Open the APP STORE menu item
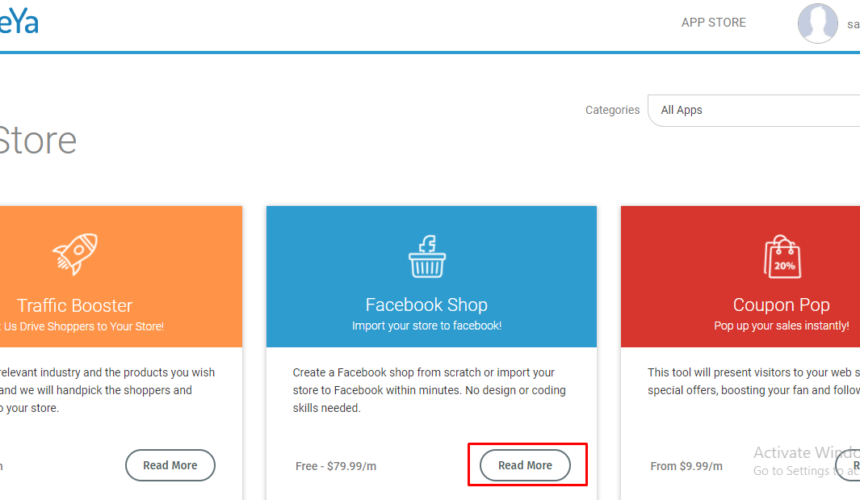This screenshot has height=500, width=860. pos(714,22)
